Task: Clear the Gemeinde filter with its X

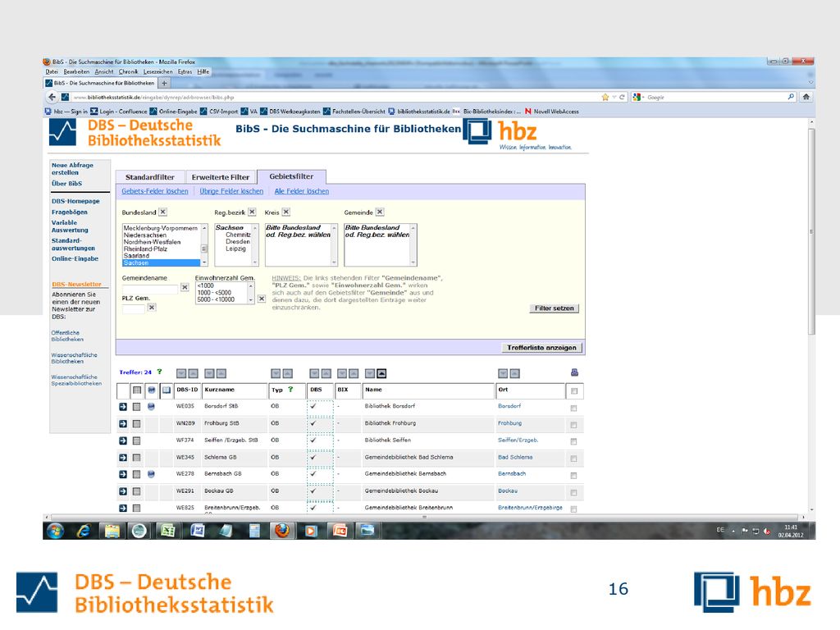Action: [x=380, y=212]
